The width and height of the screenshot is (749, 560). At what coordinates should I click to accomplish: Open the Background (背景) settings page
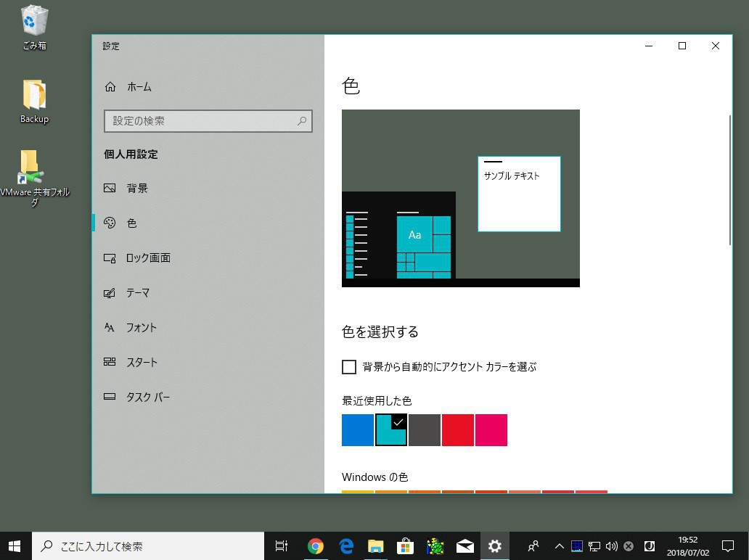click(x=136, y=189)
